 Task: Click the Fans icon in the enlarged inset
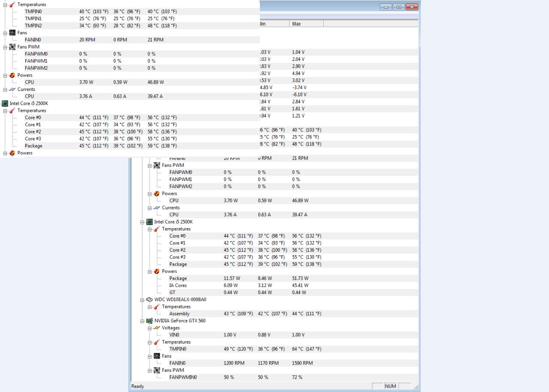coord(12,33)
